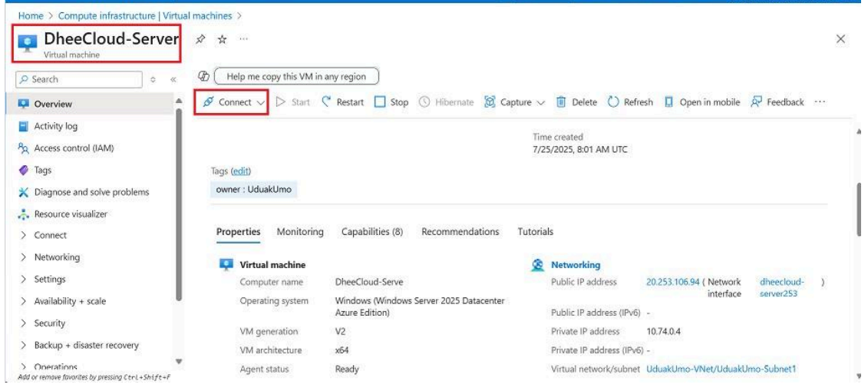Collapse the left sidebar menu
The image size is (868, 388).
(x=173, y=79)
